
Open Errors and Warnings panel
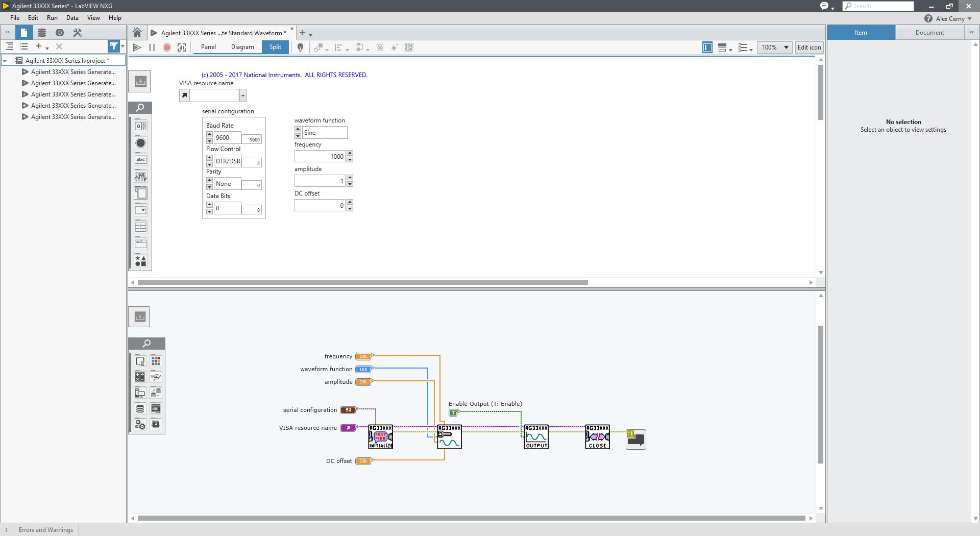pos(45,530)
